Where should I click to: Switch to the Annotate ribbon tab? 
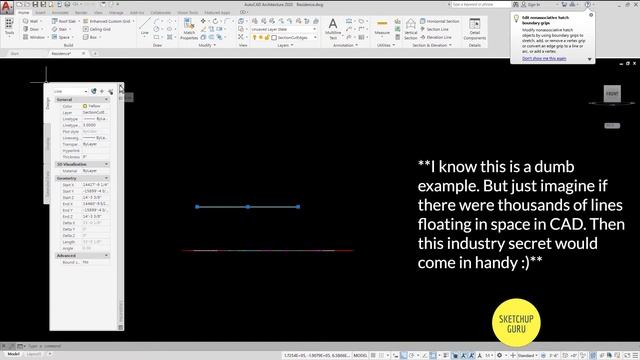pyautogui.click(x=60, y=13)
